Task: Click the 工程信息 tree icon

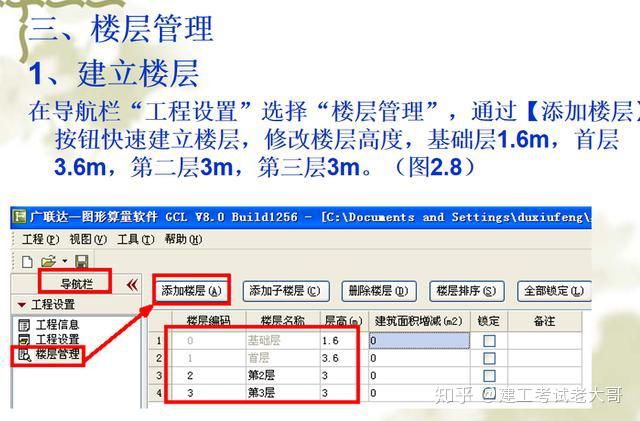Action: pos(24,325)
